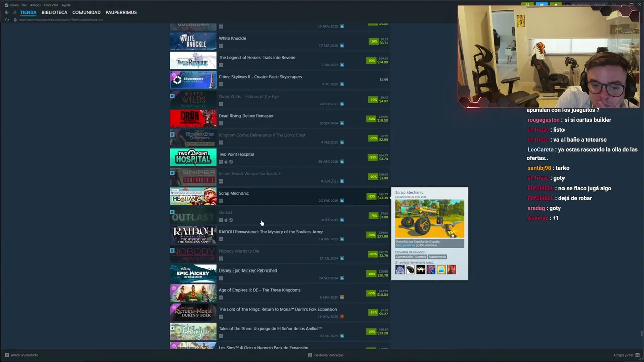Click the yellow-framed friend avatar

441,269
